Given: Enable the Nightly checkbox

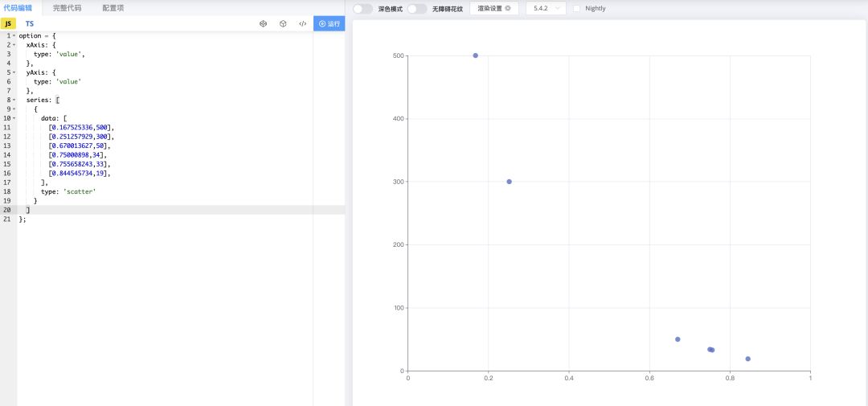Looking at the screenshot, I should pos(577,8).
